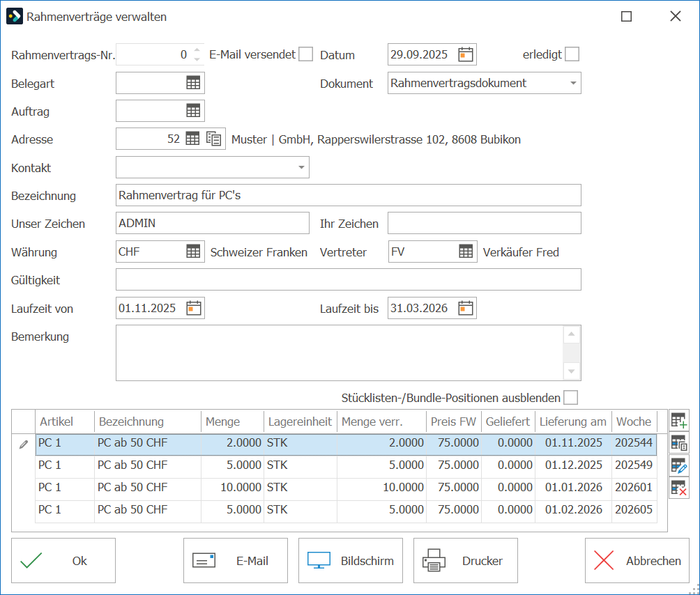Click the edit position icon beside table
Image resolution: width=700 pixels, height=595 pixels.
point(678,466)
